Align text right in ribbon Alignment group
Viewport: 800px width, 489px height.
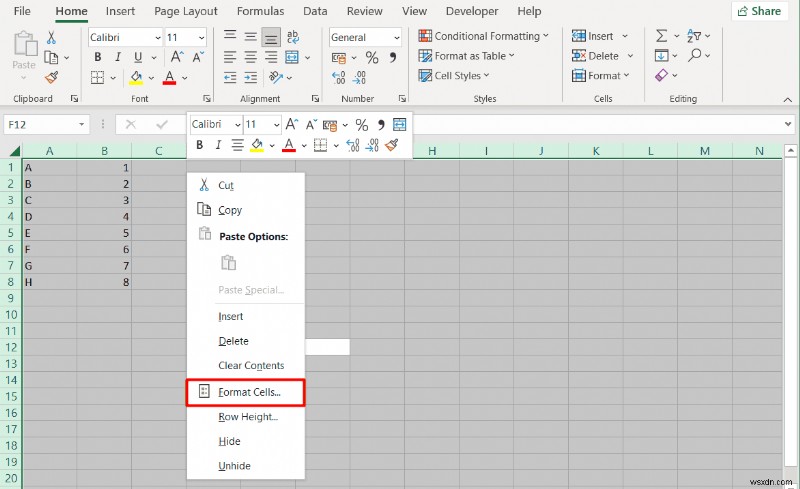(271, 57)
